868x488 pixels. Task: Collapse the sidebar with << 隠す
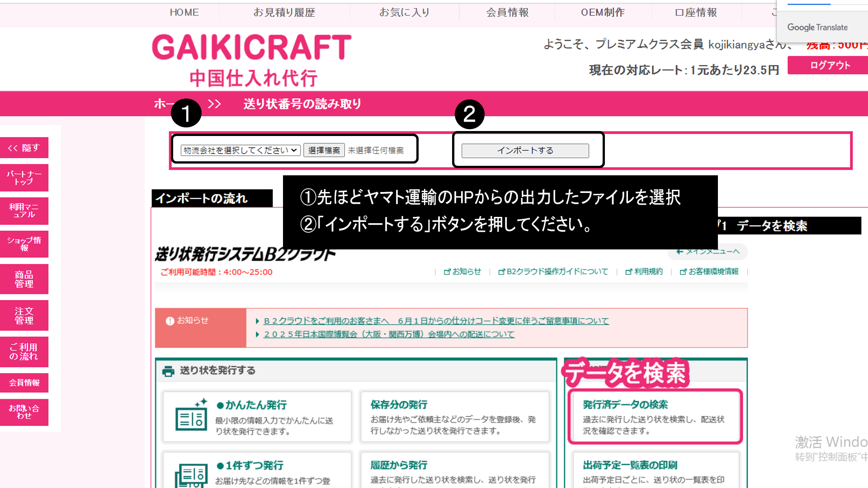click(24, 148)
